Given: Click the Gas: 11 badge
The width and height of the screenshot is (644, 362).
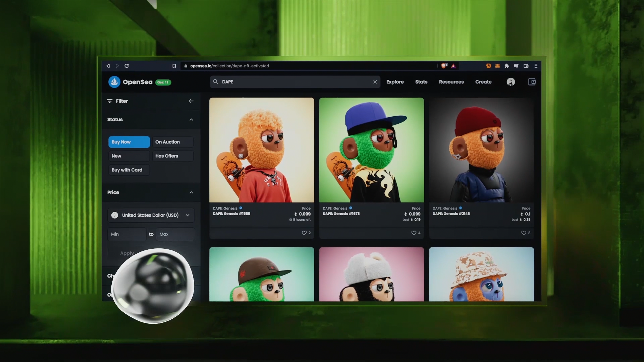Looking at the screenshot, I should [x=163, y=82].
